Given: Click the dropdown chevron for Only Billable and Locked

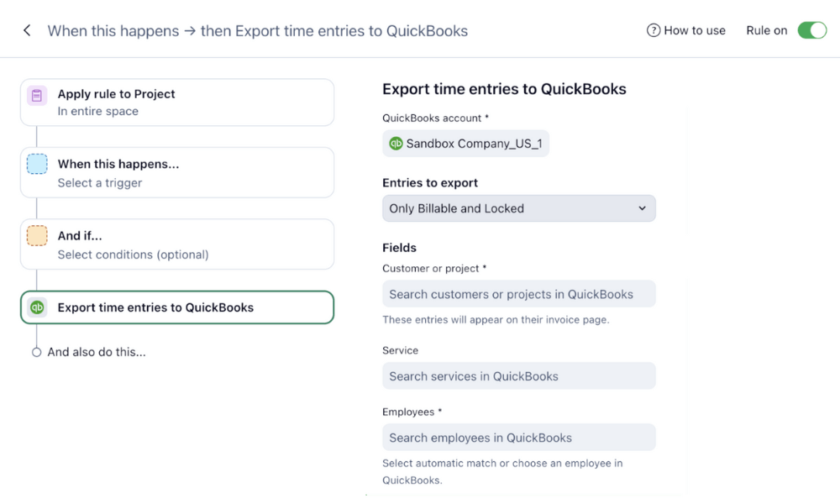Looking at the screenshot, I should (x=643, y=208).
